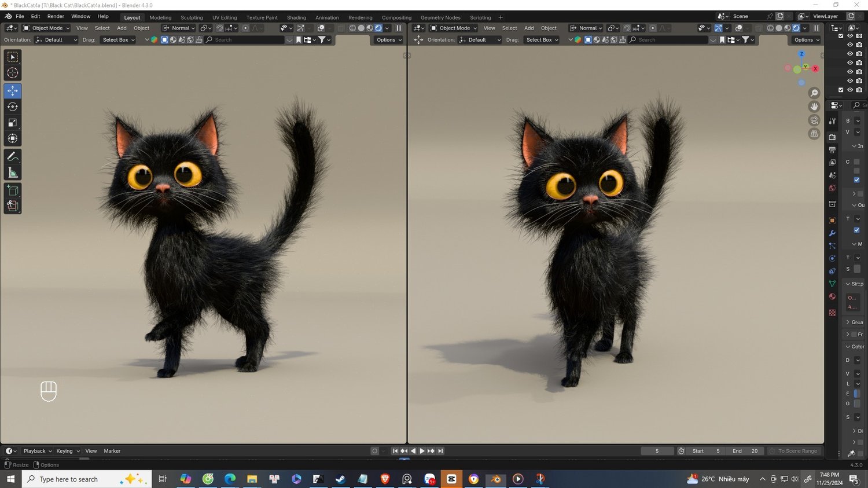Toggle visibility eye in top outliner row
This screenshot has width=868, height=488.
(850, 36)
